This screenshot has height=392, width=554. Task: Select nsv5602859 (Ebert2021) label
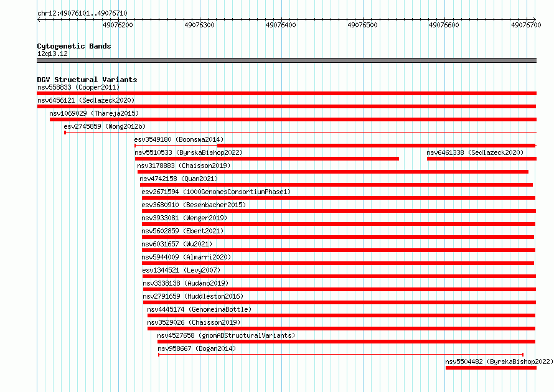pos(182,231)
